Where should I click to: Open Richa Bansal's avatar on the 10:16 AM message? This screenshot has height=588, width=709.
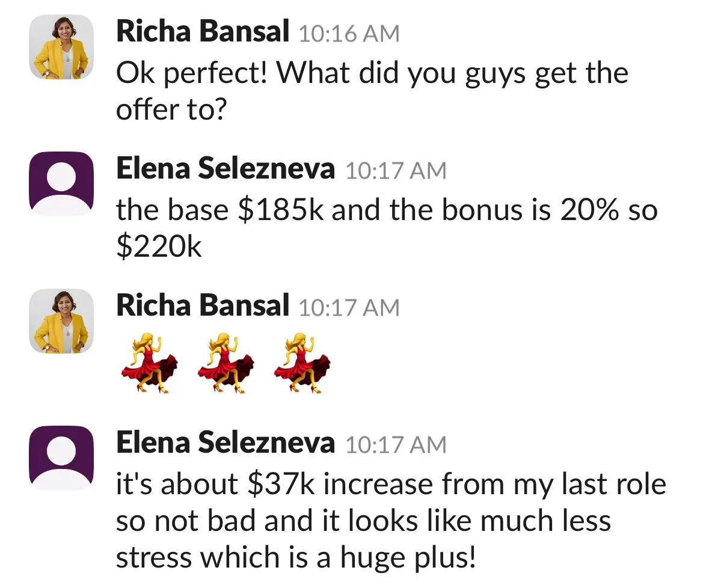pyautogui.click(x=61, y=47)
